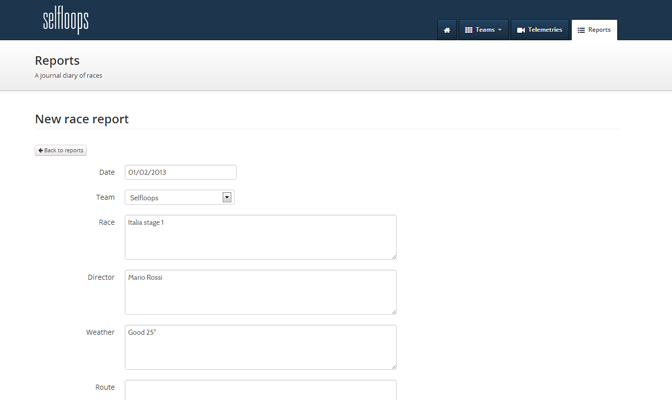Click the home icon in navbar
Screen dimensions: 672x400
point(447,30)
